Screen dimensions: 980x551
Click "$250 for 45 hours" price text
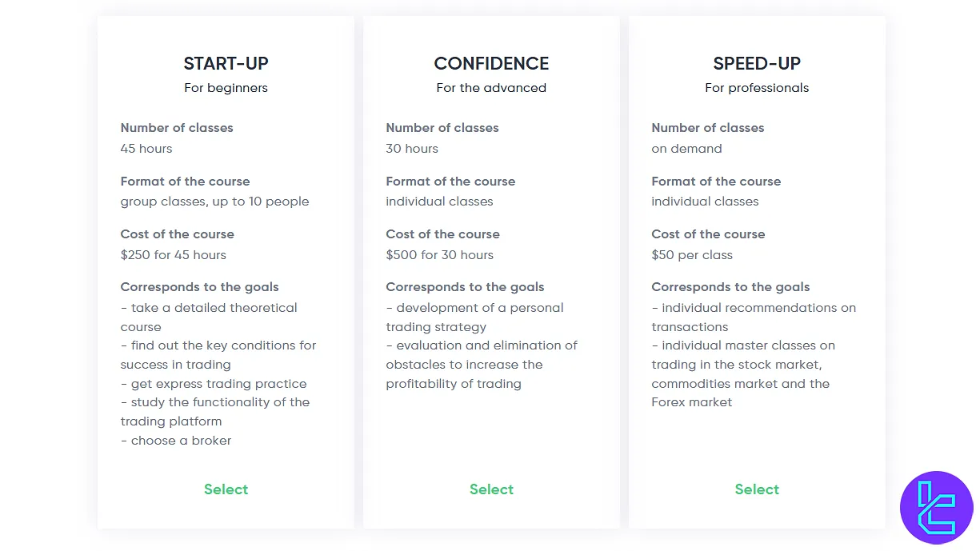(x=174, y=255)
